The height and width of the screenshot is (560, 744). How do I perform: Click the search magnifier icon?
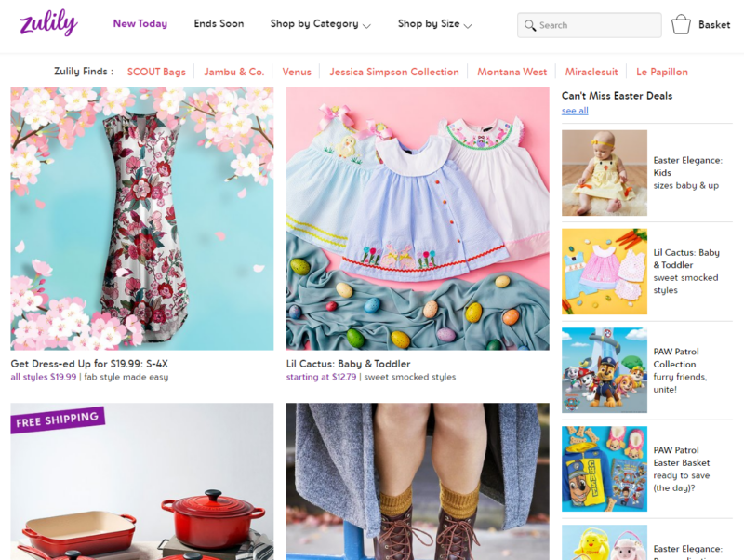click(x=529, y=25)
